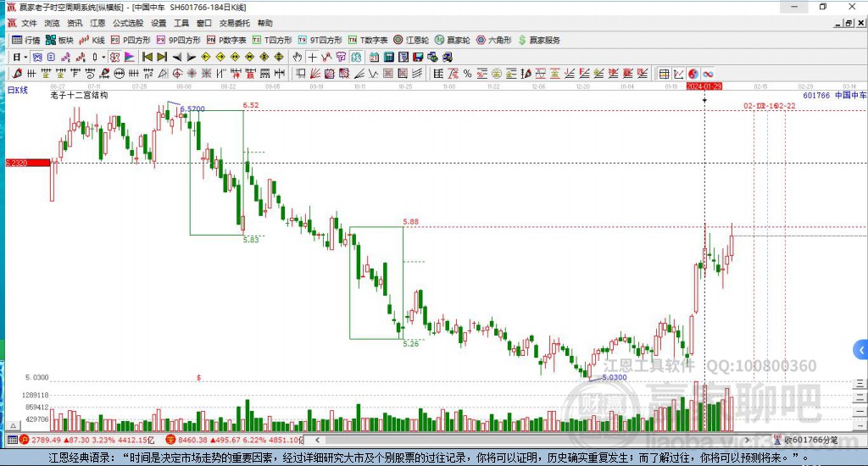868x466 pixels.
Task: Click the 0 bar-style icon
Action: click(x=95, y=57)
